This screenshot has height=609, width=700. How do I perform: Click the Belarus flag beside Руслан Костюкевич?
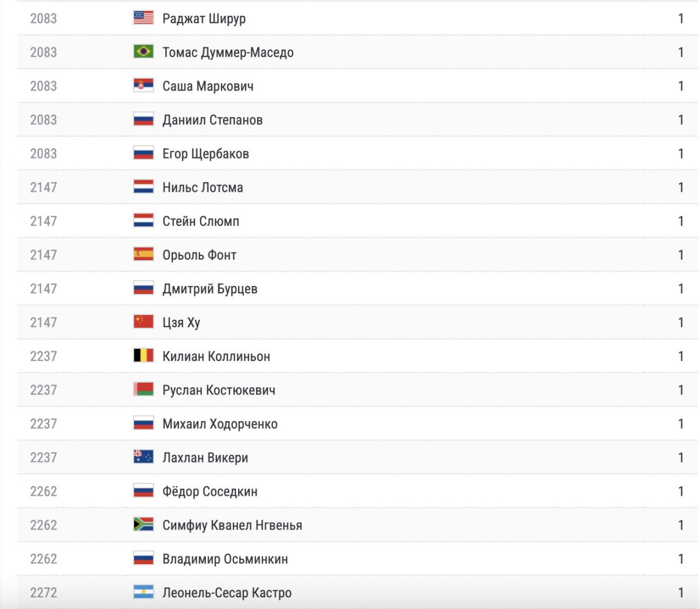coord(143,390)
